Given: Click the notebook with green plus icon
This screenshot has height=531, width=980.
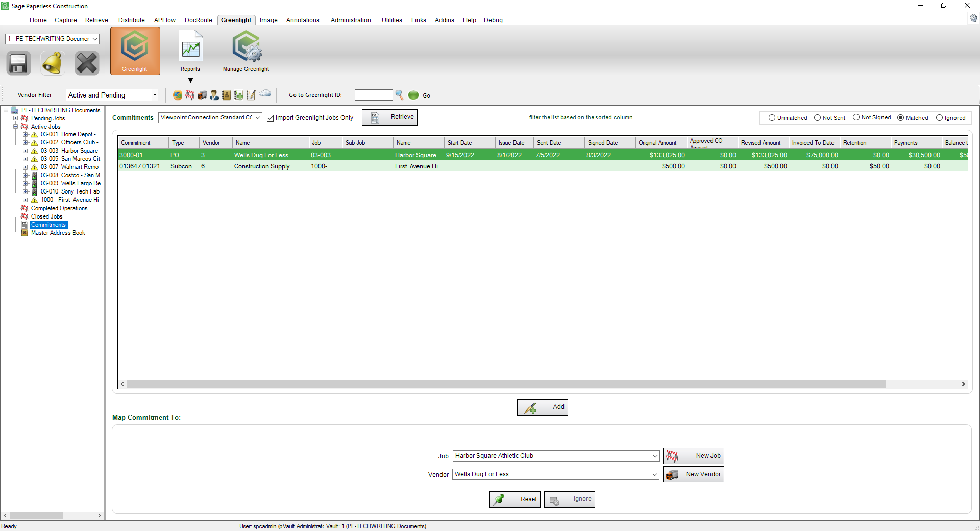Looking at the screenshot, I should click(239, 95).
